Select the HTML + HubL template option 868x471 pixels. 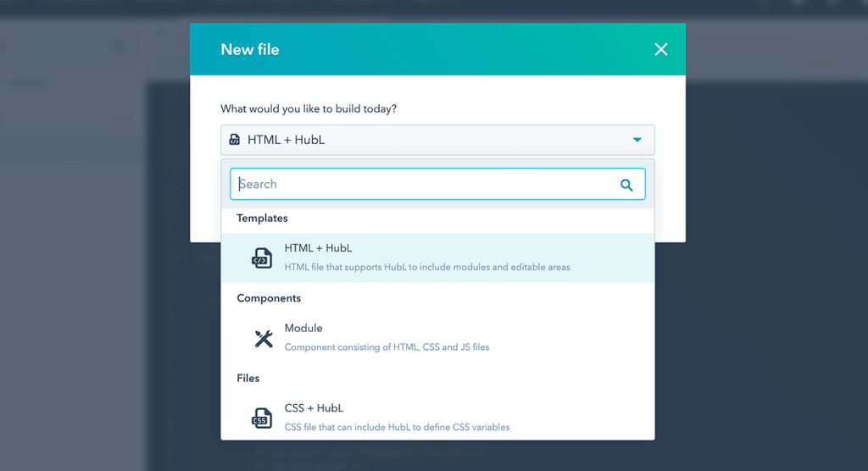coord(437,258)
